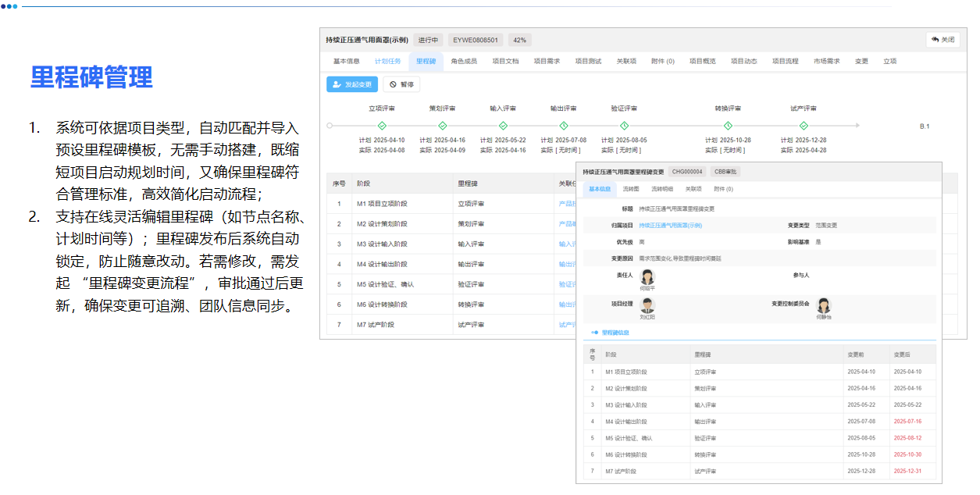Switch to the 计划任务 tab

point(387,61)
